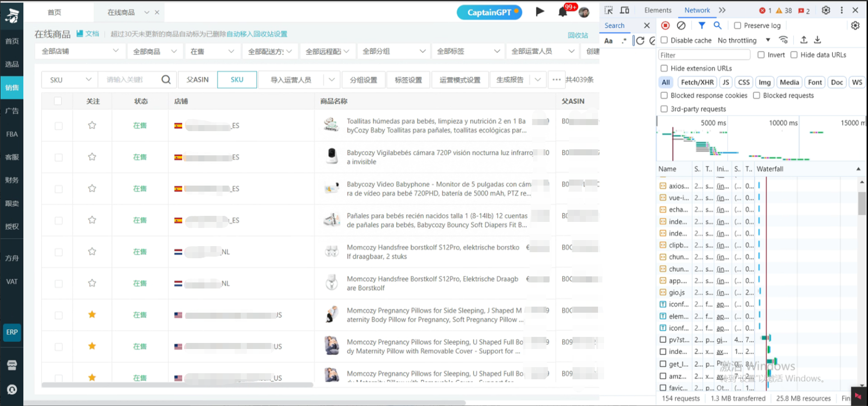Stop recording network log
Screen dimensions: 868x406
[666, 25]
